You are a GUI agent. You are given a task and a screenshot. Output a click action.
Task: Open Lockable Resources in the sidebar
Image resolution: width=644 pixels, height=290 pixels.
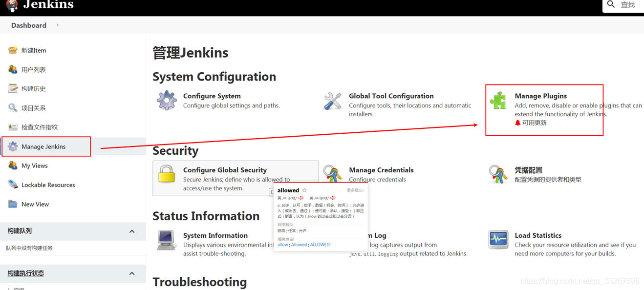click(x=48, y=185)
